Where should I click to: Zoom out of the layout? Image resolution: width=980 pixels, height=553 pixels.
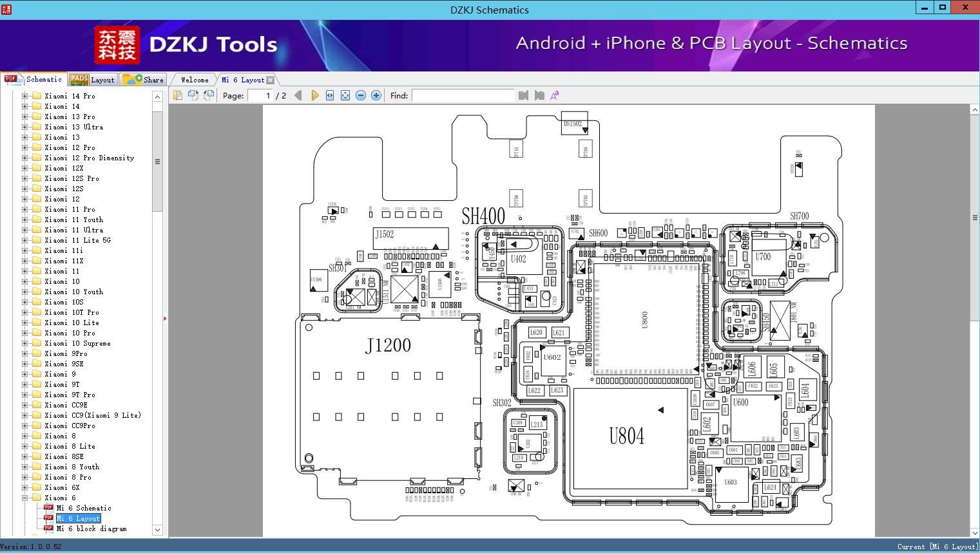click(x=361, y=95)
